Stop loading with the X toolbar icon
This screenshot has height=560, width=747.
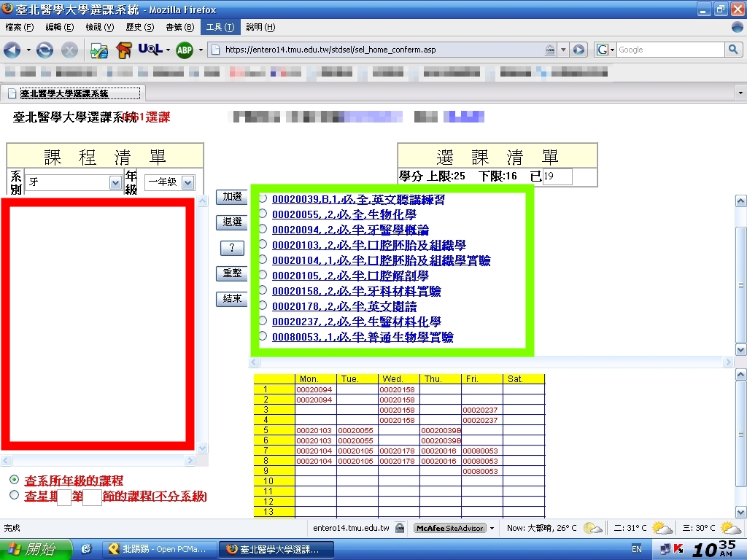point(69,50)
